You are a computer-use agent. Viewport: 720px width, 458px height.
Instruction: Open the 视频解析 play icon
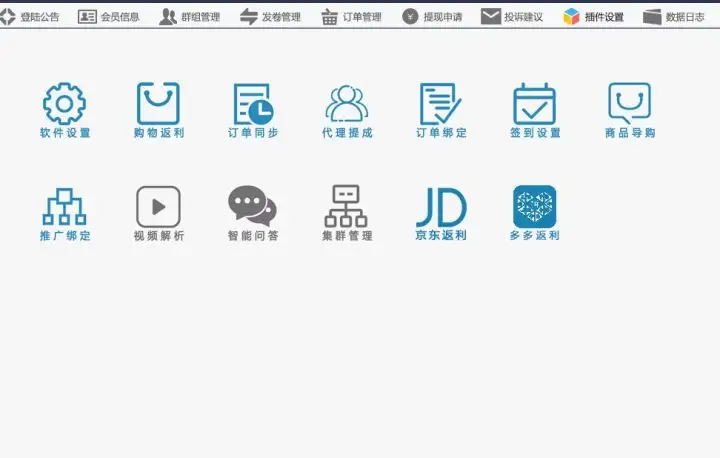(x=158, y=207)
